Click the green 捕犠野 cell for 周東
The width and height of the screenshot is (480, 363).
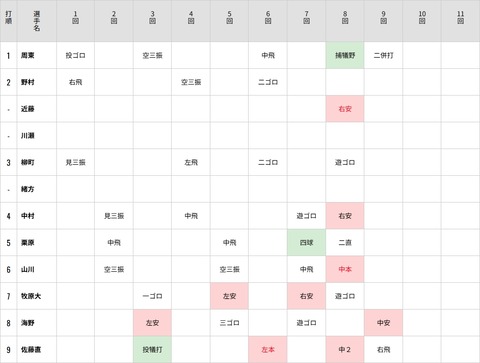(345, 55)
